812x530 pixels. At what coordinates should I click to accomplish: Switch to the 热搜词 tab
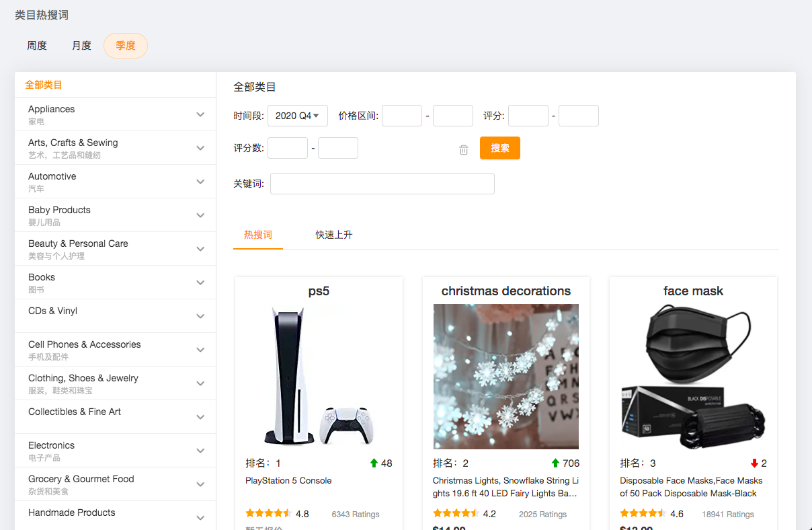coord(258,235)
